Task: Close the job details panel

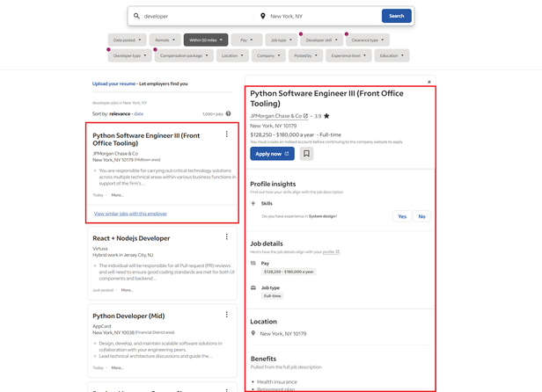Action: tap(429, 82)
